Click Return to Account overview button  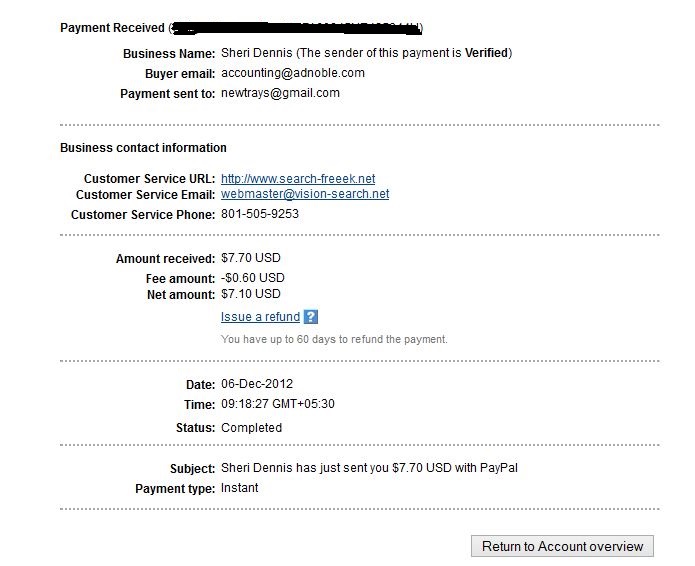click(562, 546)
